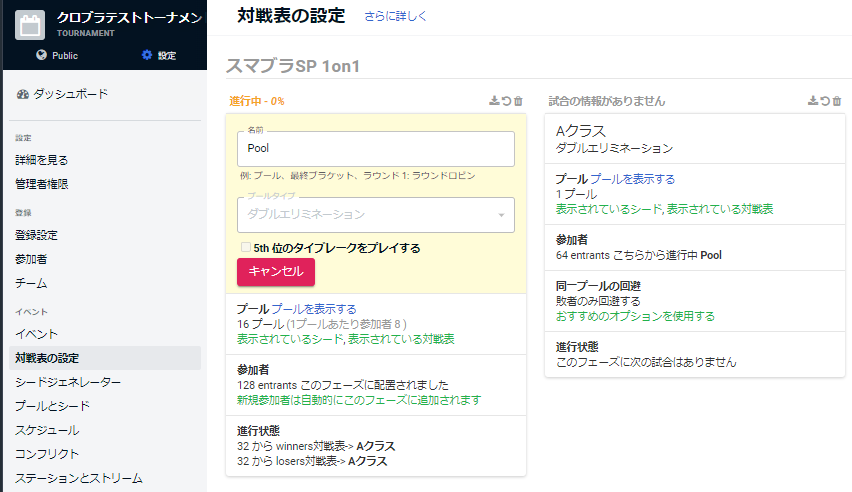Open the さらに詳しく link
Viewport: 852px width, 492px height.
[396, 16]
